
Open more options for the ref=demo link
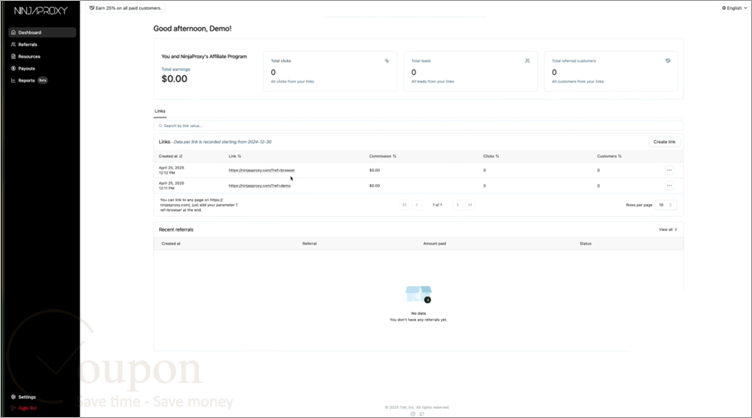point(669,186)
